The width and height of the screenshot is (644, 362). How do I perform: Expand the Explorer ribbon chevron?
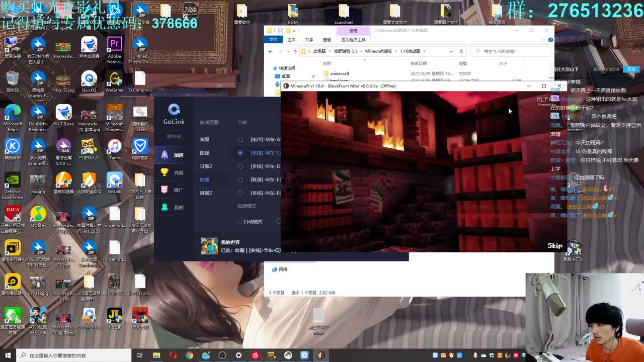pos(544,40)
